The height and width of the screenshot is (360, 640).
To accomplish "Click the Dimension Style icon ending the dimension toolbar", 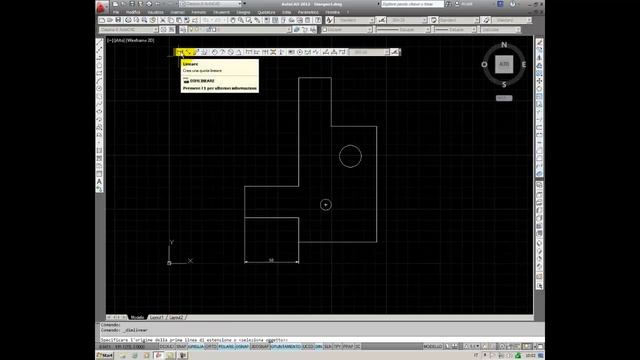I will coord(395,52).
